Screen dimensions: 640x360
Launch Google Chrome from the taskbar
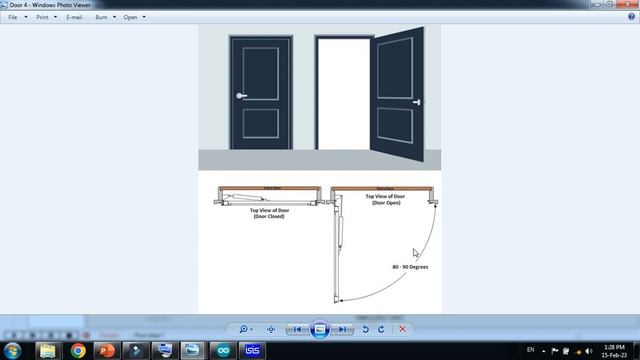[x=78, y=351]
